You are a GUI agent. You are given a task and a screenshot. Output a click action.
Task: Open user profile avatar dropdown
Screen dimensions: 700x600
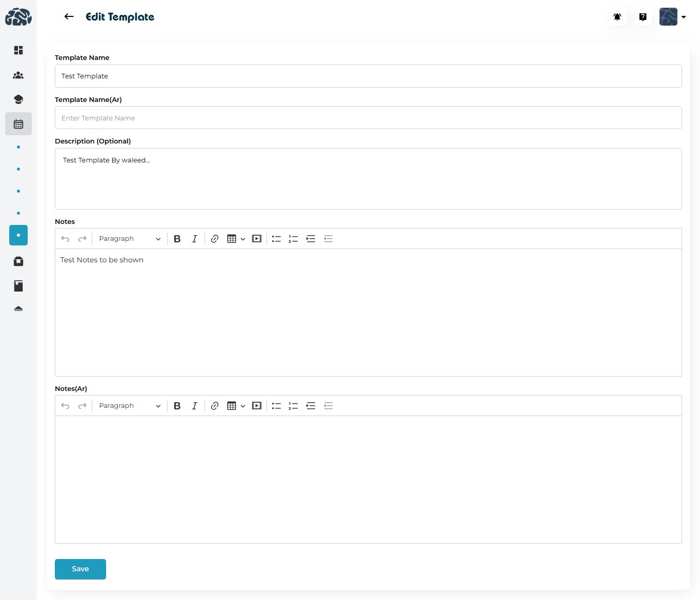(x=672, y=17)
